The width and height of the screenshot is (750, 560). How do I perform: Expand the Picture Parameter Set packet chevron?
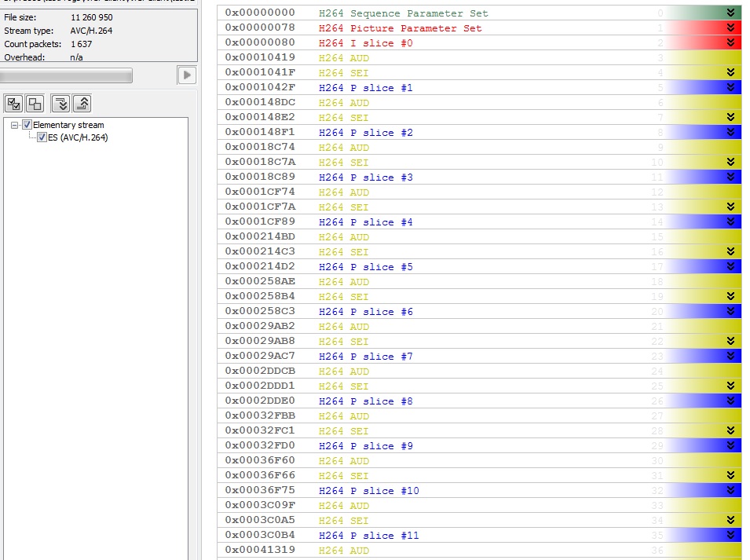click(730, 27)
